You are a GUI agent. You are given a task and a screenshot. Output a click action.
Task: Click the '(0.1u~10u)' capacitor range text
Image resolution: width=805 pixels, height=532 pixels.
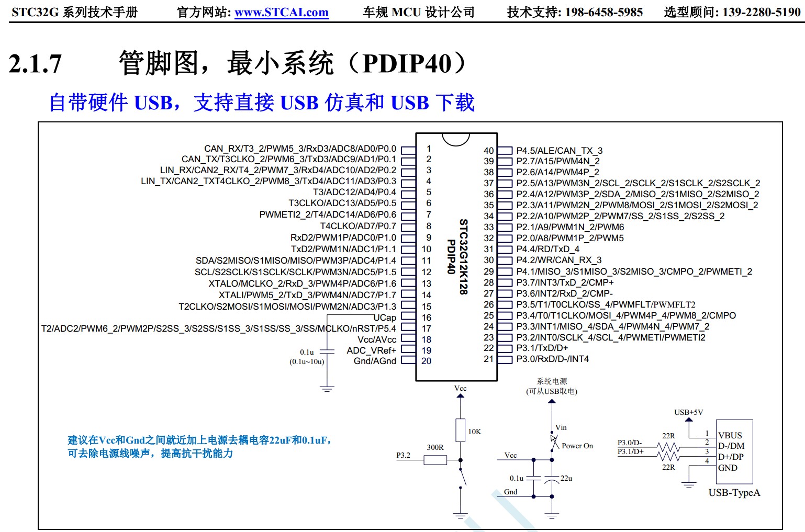307,361
